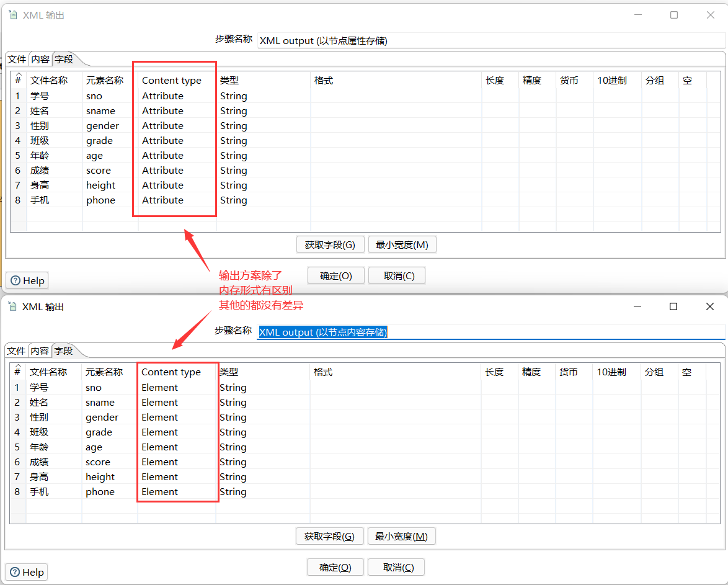Select Element cell in grade row
Screen dimensions: 728x585
point(177,432)
